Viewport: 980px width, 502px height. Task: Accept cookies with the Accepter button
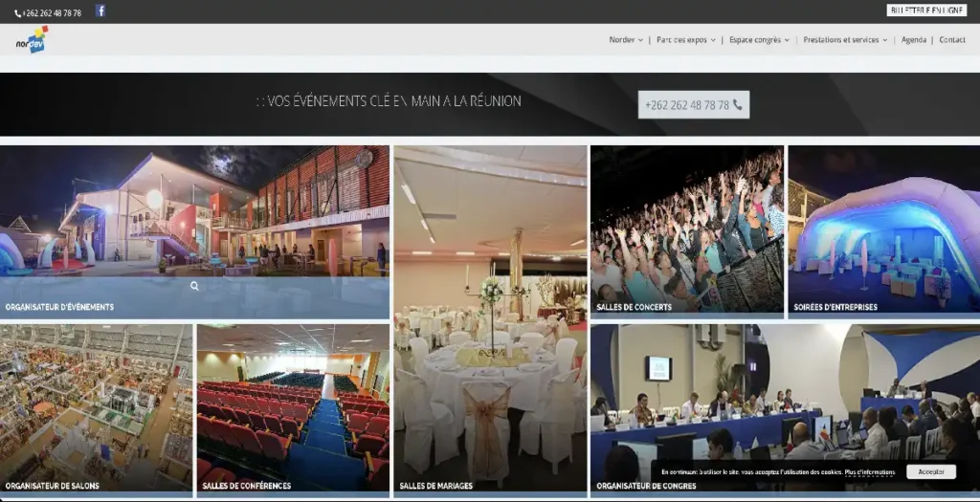point(930,472)
